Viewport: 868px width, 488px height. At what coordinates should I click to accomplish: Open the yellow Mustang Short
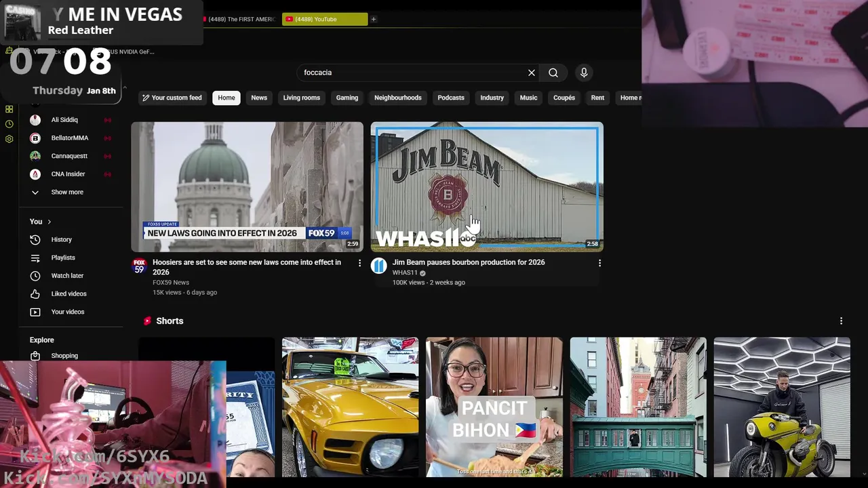350,407
